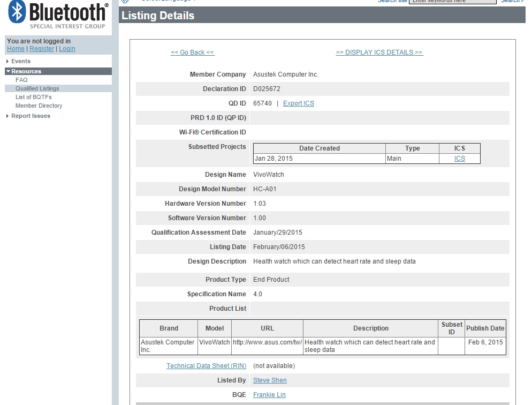This screenshot has width=532, height=405.
Task: Open ICS link in Subsetted Projects table
Action: [459, 159]
